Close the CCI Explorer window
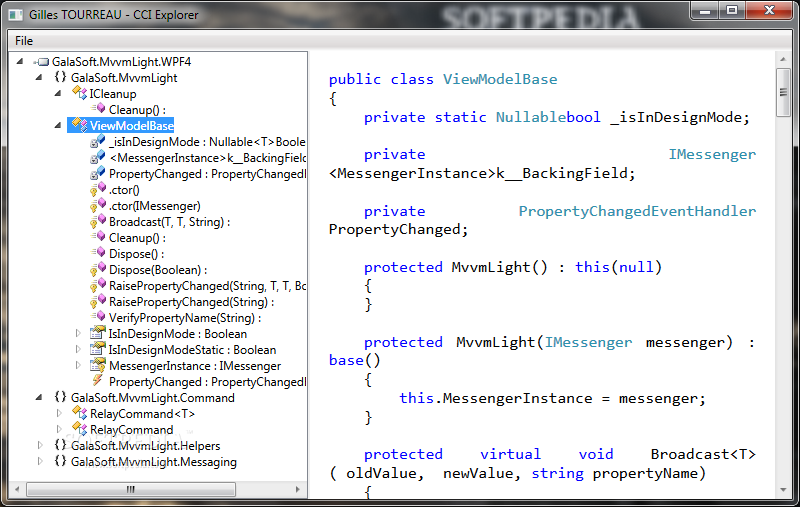The height and width of the screenshot is (507, 800). pos(769,10)
